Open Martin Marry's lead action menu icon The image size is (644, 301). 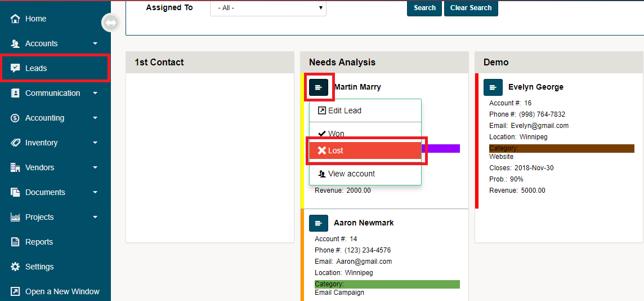pos(319,87)
